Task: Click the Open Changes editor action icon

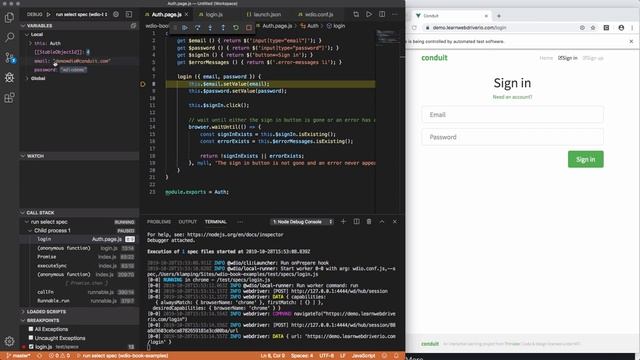Action: point(356,14)
